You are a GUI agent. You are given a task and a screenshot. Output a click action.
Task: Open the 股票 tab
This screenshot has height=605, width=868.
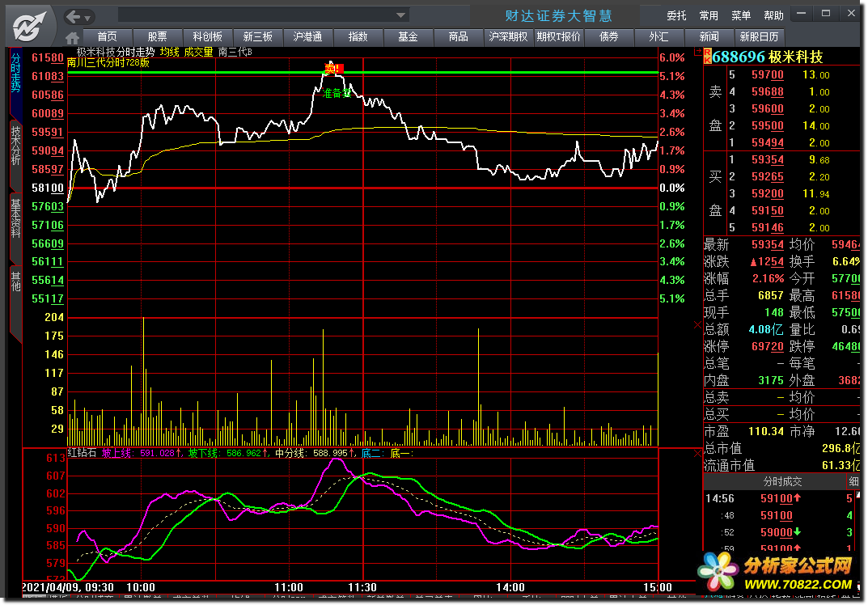click(157, 36)
